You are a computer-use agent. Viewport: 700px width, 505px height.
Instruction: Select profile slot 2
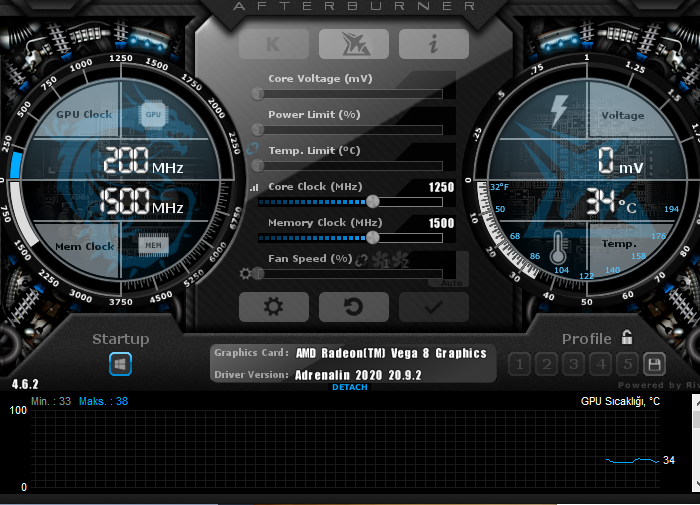(x=547, y=364)
